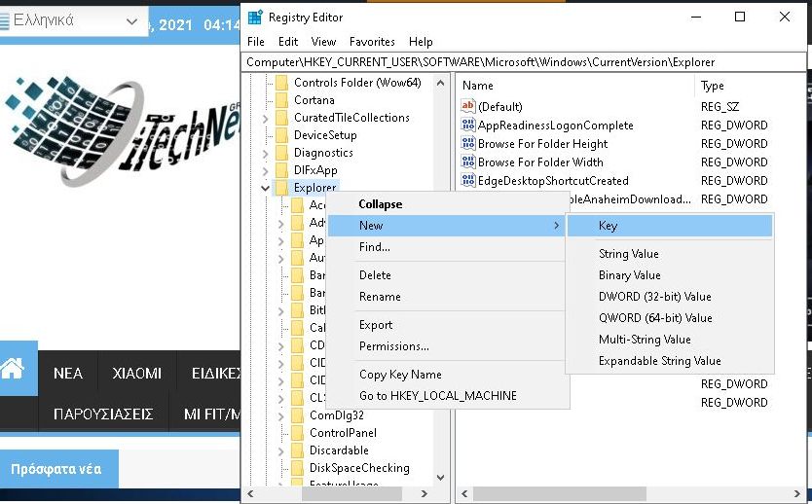Choose Go to HKEY_LOCAL_MACHINE

point(446,395)
